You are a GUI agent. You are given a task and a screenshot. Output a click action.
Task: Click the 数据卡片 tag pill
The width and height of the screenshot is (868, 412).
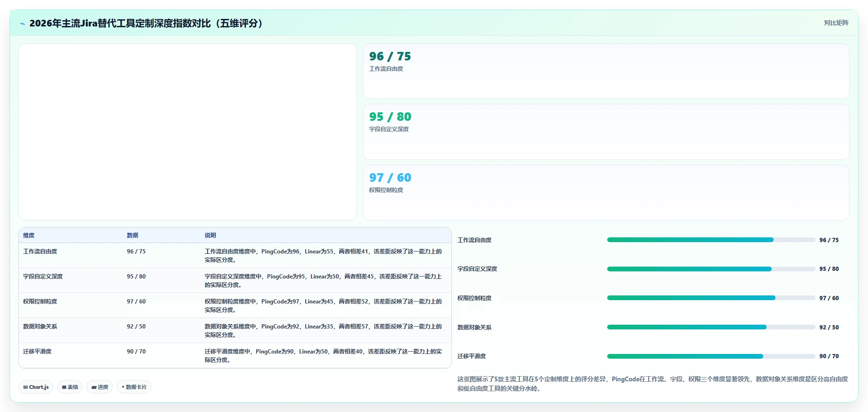pos(134,387)
